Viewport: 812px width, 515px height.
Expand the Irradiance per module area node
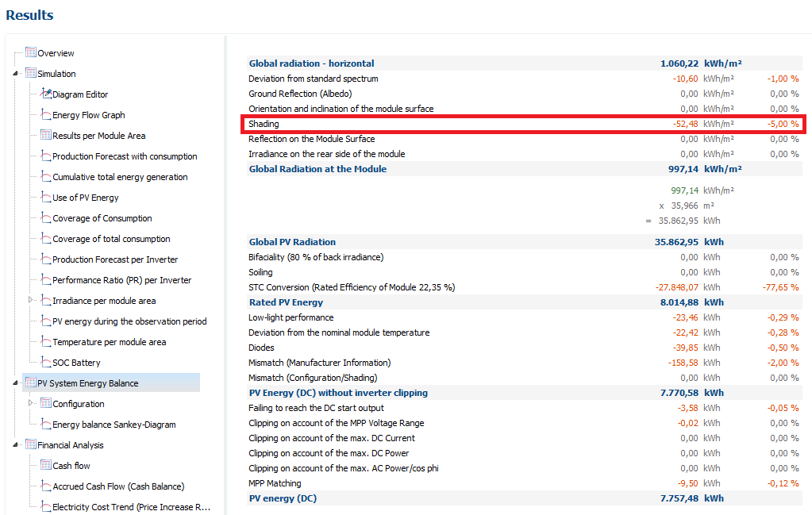32,301
